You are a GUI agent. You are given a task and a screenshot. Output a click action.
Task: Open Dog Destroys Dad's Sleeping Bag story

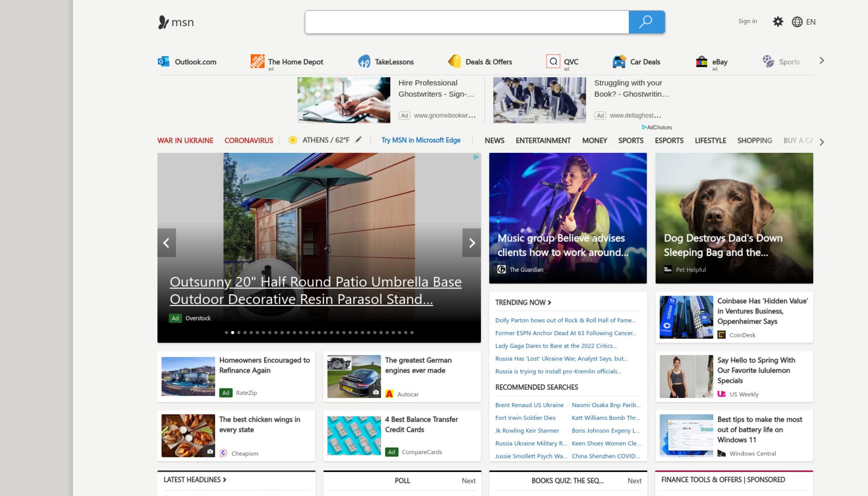[x=734, y=218]
